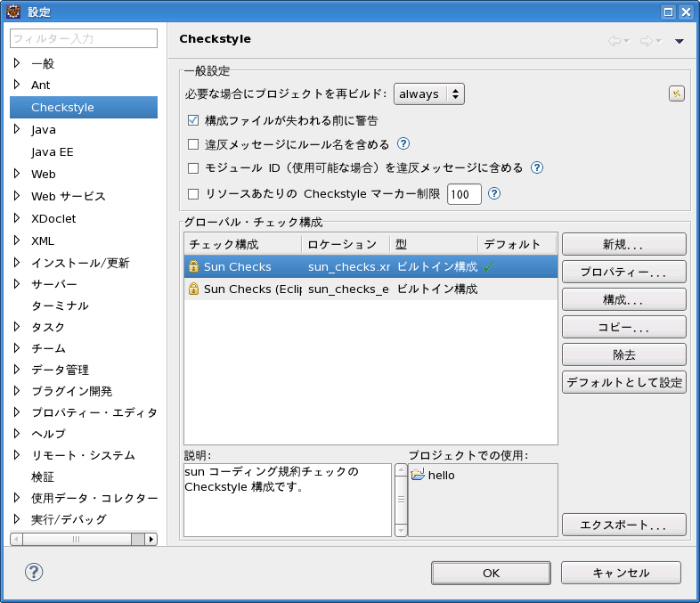Click help icon next to marker limit field
This screenshot has height=603, width=700.
coord(494,193)
